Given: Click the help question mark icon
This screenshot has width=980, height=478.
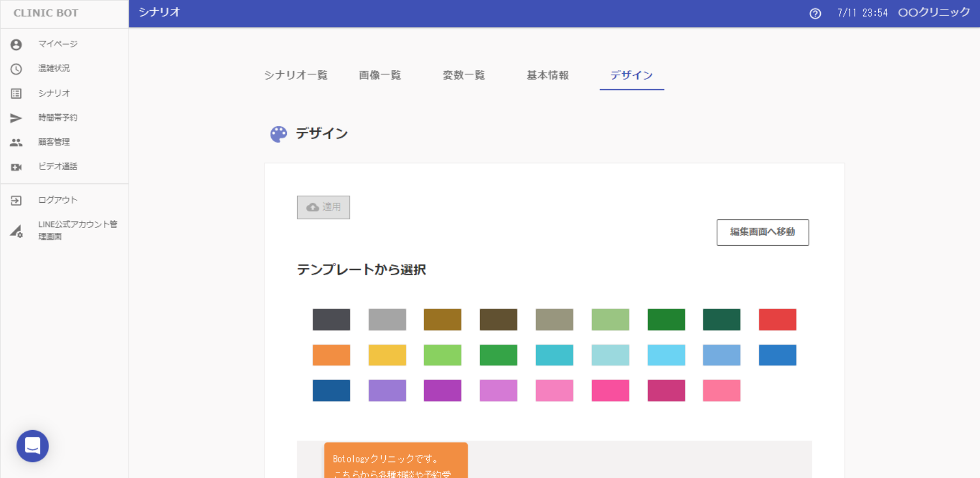Looking at the screenshot, I should pyautogui.click(x=815, y=13).
